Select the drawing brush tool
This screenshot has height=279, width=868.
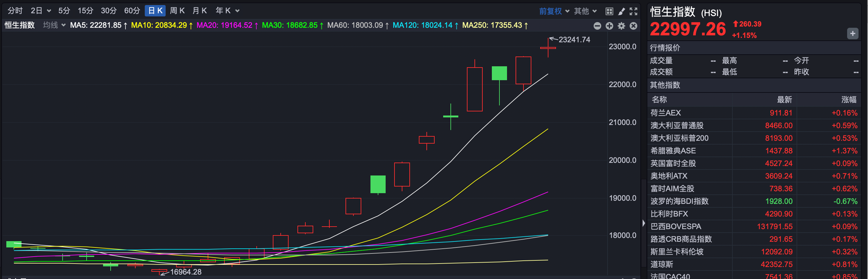[621, 11]
